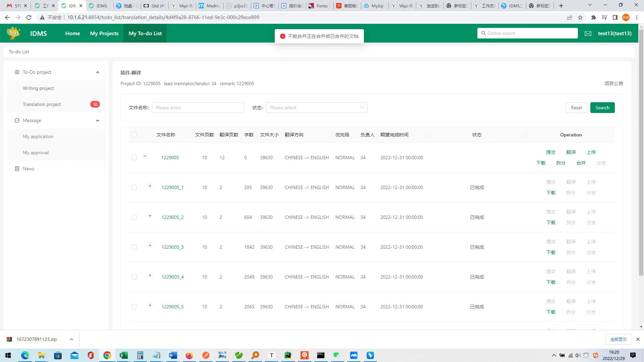Open Chrome from the taskbar
Screen dimensions: 644x362
pos(107,355)
